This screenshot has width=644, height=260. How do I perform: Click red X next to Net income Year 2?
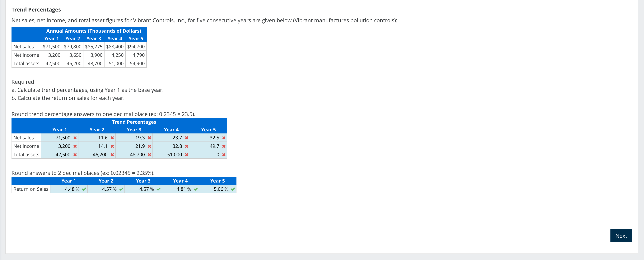tap(112, 146)
